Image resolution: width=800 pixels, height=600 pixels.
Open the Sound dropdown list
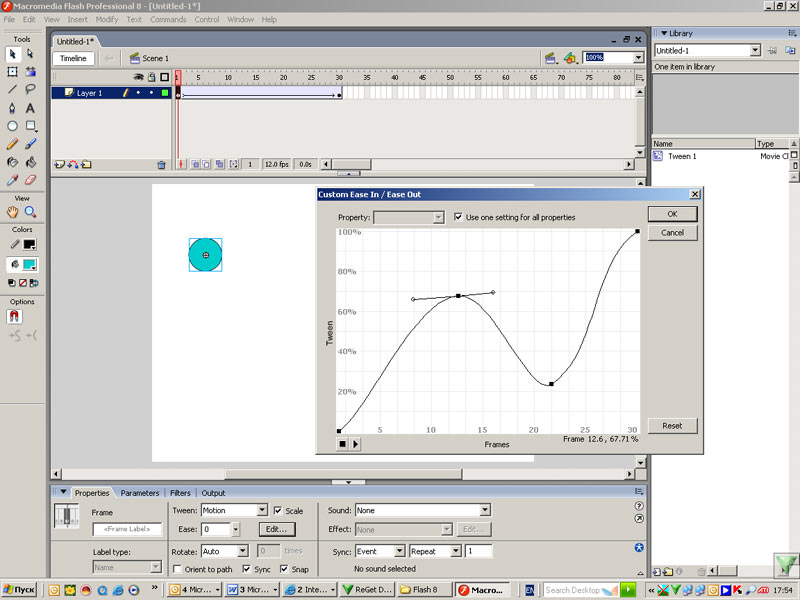485,510
